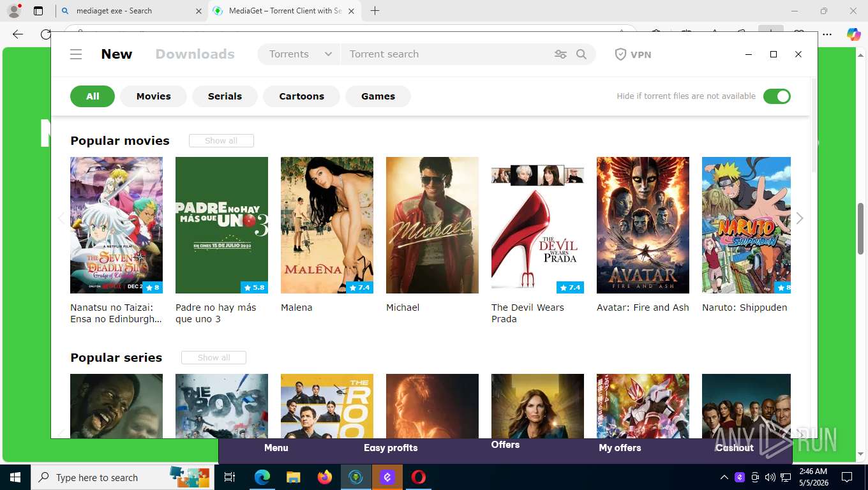Open the Malena movie poster

pos(327,225)
